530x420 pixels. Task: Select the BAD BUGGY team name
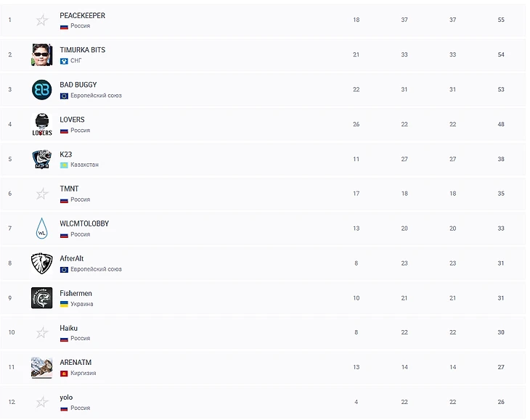click(x=78, y=85)
